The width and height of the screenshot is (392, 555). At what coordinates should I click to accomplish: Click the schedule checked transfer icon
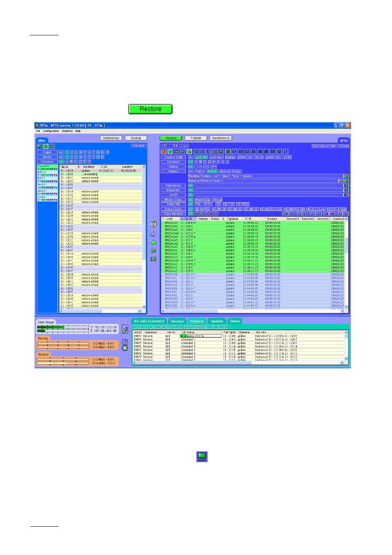(154, 224)
